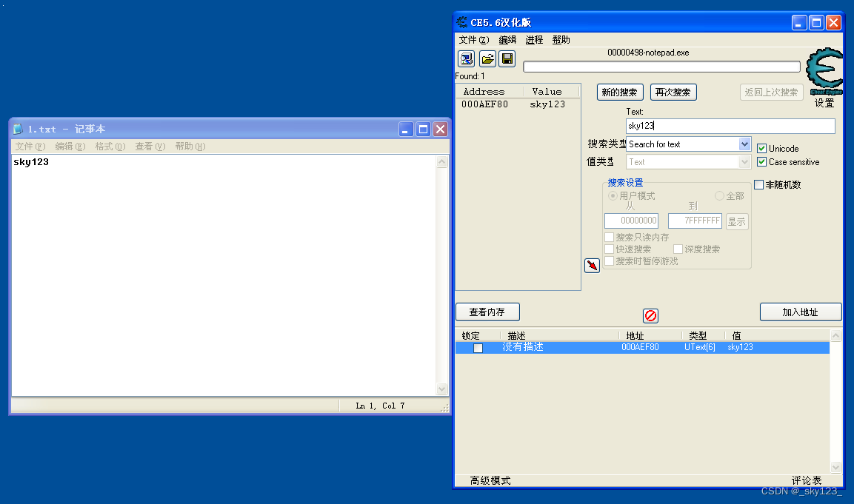
Task: Click address table scrollbar up arrow
Action: 836,335
